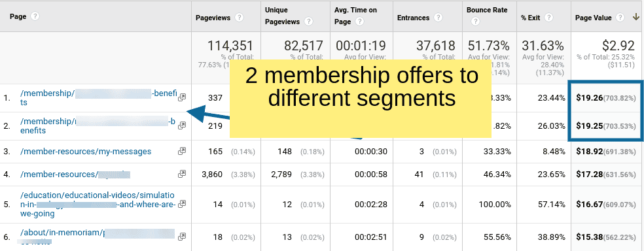Open the first /membership/ benefits page link
Image resolution: width=644 pixels, height=251 pixels.
pyautogui.click(x=98, y=97)
